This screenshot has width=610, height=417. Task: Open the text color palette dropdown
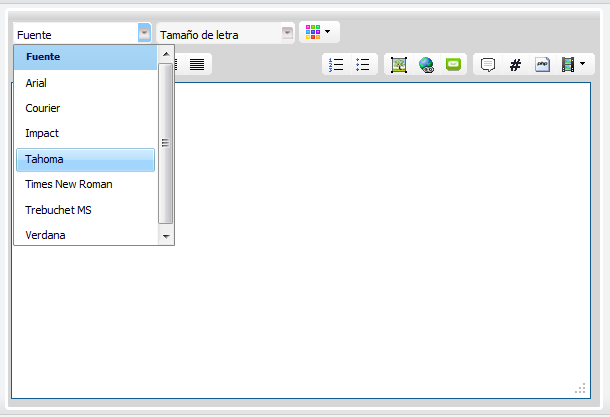pyautogui.click(x=319, y=32)
